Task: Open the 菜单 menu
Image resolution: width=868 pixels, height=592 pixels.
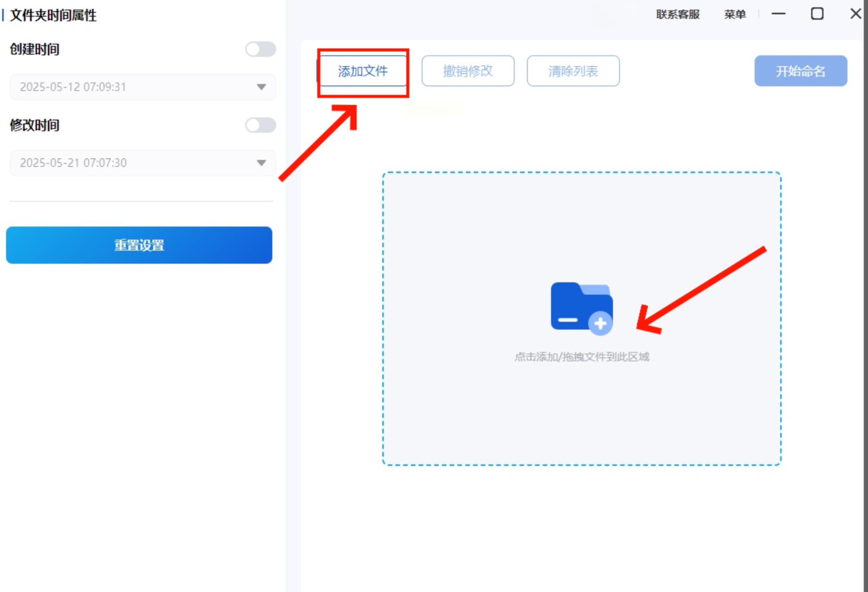Action: tap(735, 14)
